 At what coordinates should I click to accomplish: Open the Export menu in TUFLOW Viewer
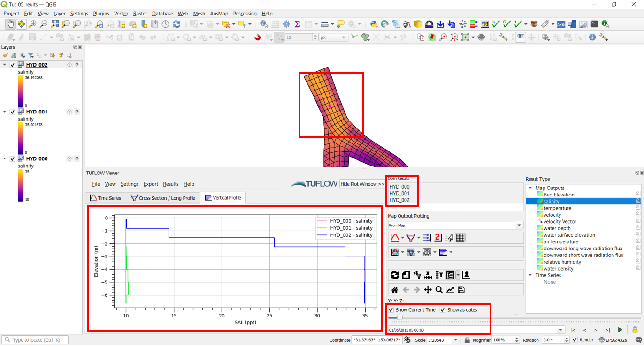pos(151,184)
